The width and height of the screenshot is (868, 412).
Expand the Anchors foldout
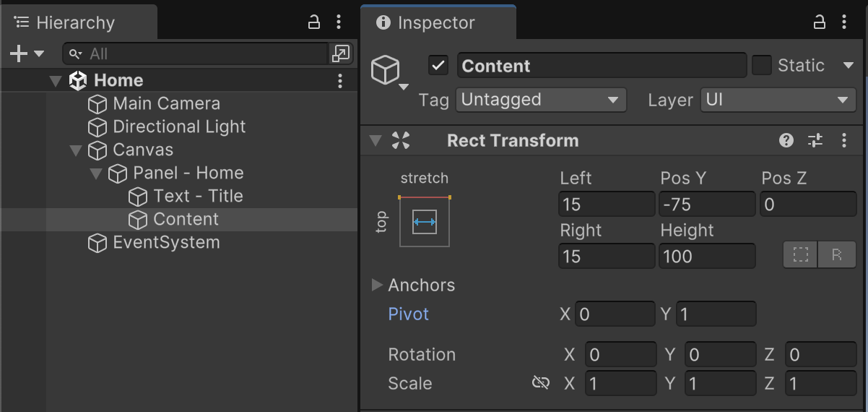377,285
